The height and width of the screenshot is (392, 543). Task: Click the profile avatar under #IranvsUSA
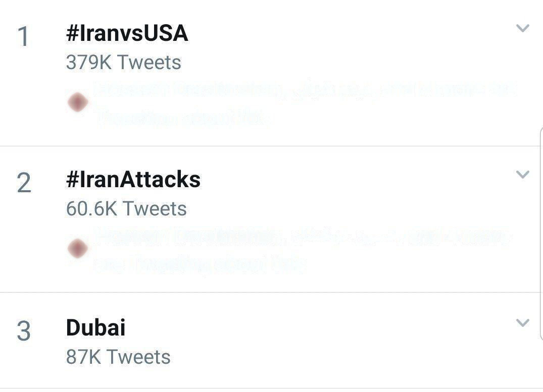click(77, 101)
